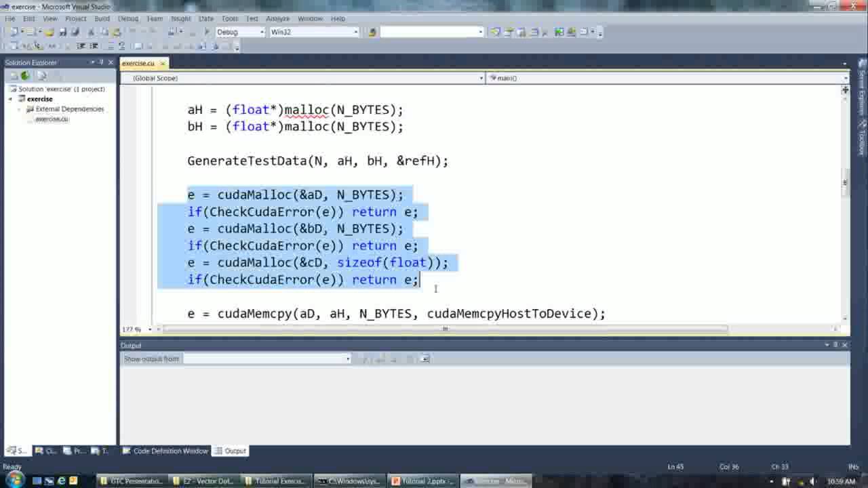The width and height of the screenshot is (868, 488).
Task: Click the Save All toolbar icon
Action: pos(75,32)
